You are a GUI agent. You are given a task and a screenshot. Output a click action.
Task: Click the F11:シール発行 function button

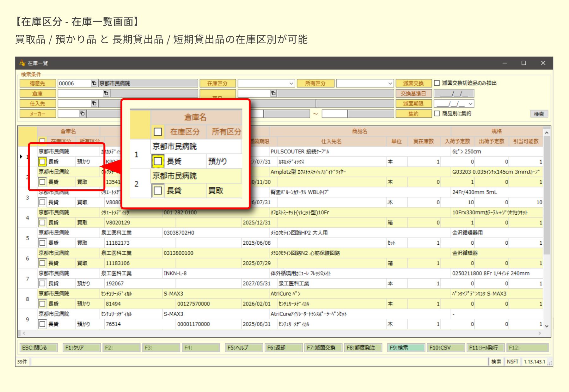(486, 348)
